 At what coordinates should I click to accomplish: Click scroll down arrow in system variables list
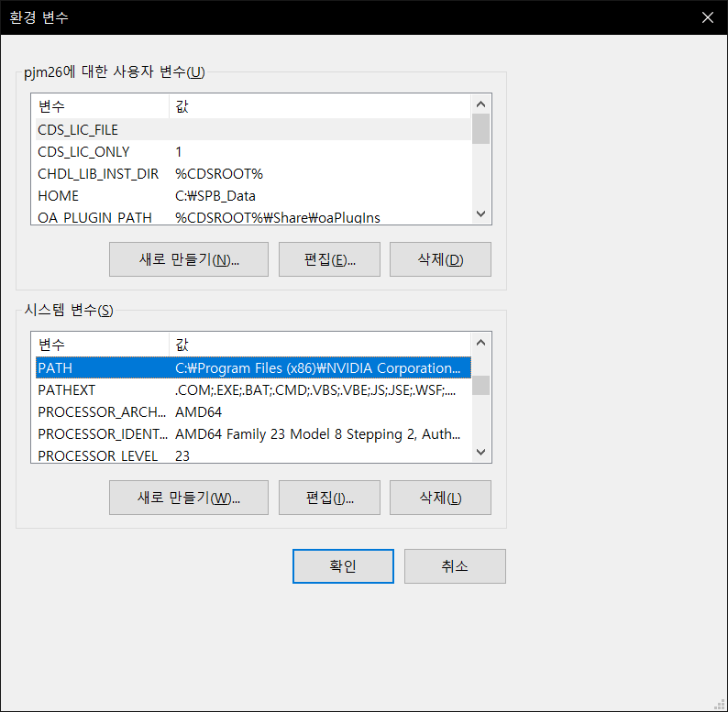tap(481, 452)
